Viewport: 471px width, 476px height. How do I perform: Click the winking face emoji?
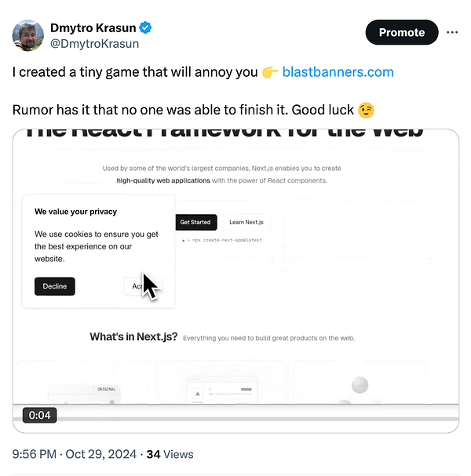366,111
